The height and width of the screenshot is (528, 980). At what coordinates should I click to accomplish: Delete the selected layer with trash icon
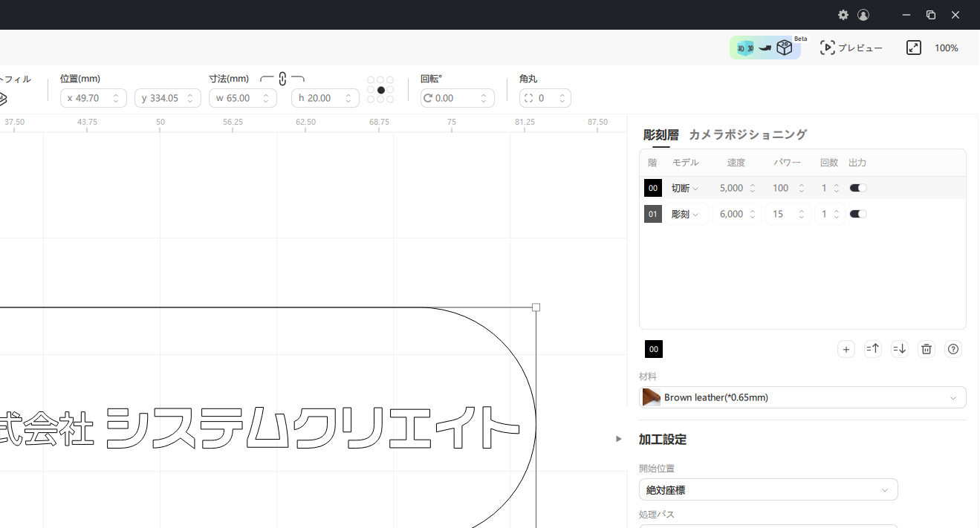tap(927, 349)
